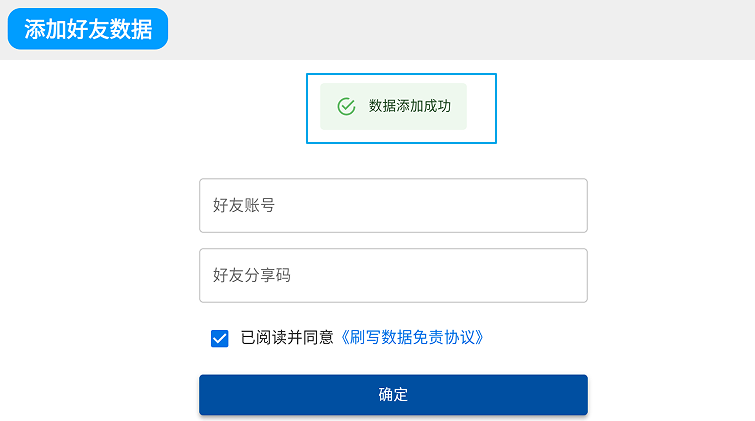Image resolution: width=755 pixels, height=421 pixels.
Task: Click the circled tick in the success toast
Action: coord(346,106)
